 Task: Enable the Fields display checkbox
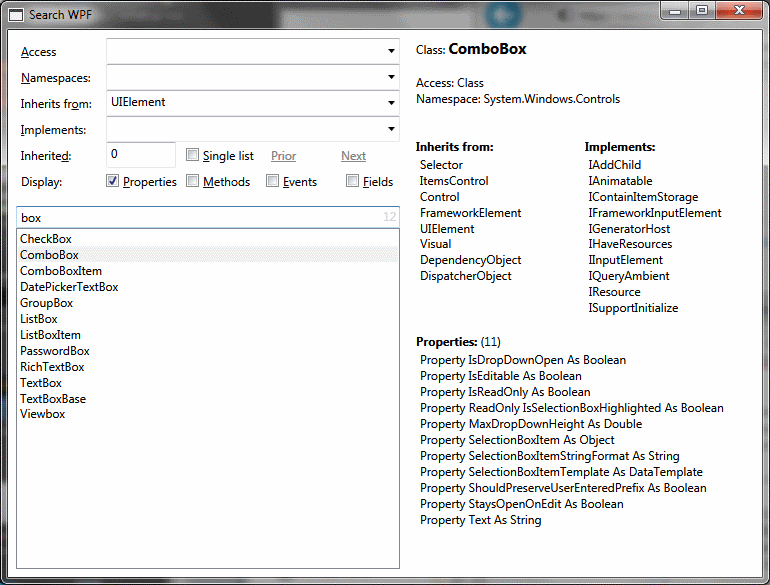click(x=352, y=181)
